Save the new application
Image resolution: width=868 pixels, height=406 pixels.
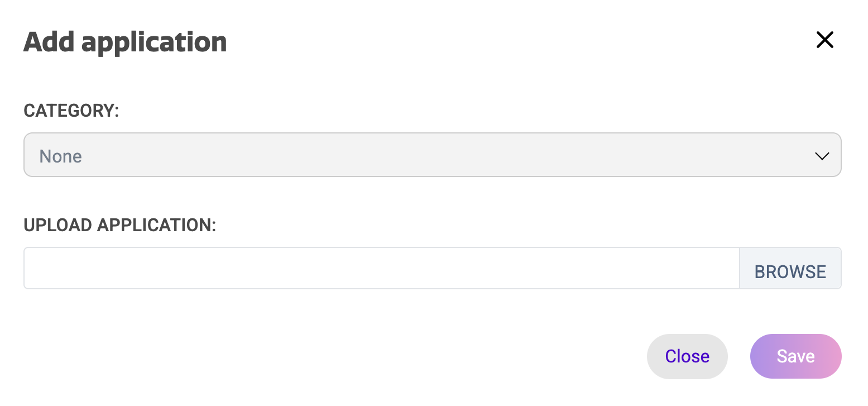click(795, 356)
